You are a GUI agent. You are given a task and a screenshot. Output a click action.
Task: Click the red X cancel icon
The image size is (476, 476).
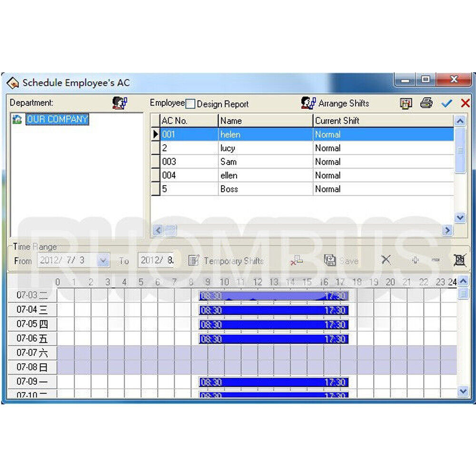pyautogui.click(x=465, y=103)
